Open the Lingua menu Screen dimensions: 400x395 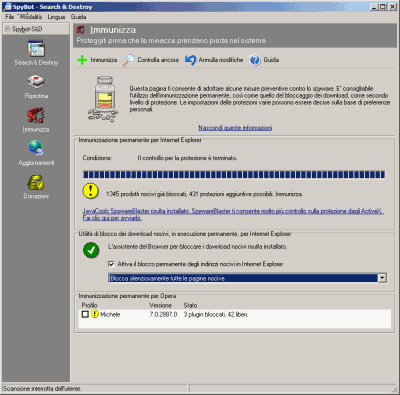[56, 17]
